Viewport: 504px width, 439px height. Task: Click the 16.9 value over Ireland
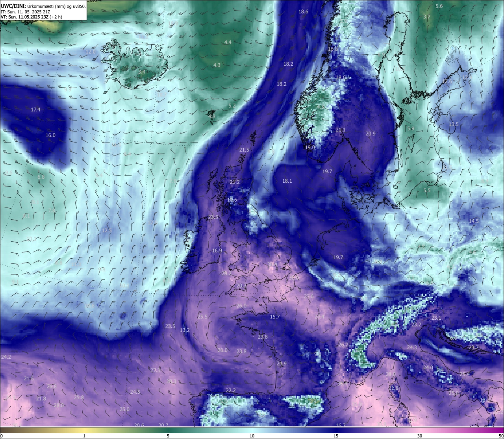[x=217, y=250]
